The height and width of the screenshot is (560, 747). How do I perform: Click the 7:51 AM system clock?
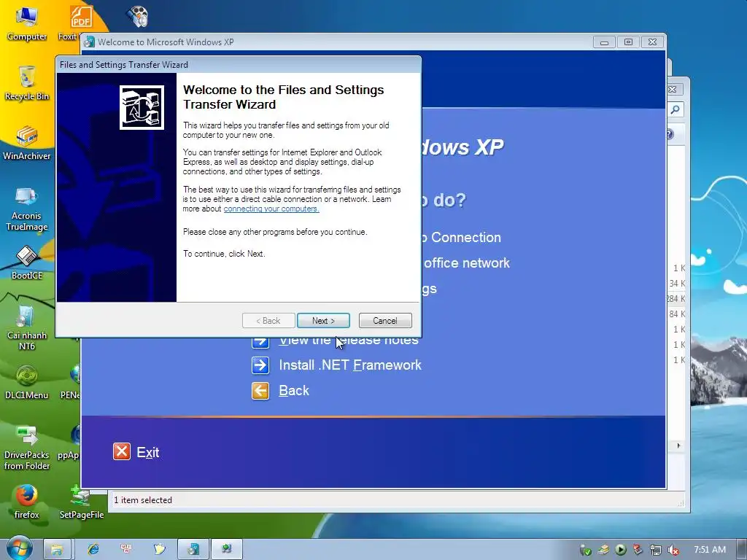[710, 550]
